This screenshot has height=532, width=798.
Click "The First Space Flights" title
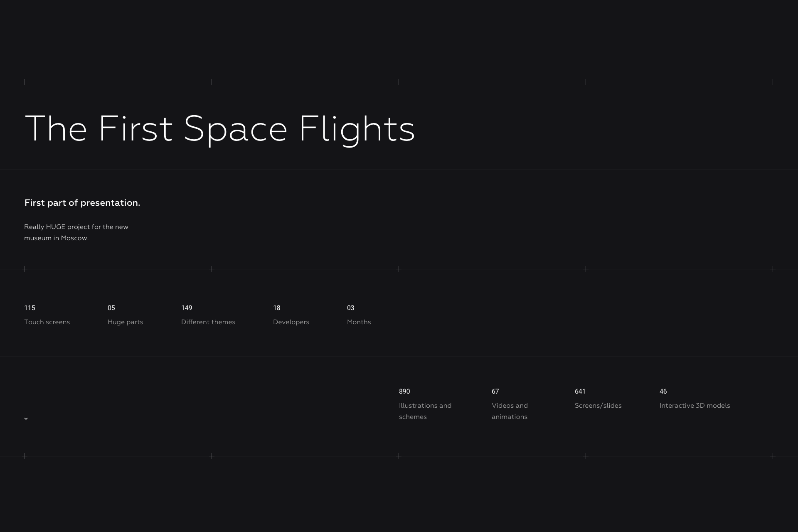220,129
